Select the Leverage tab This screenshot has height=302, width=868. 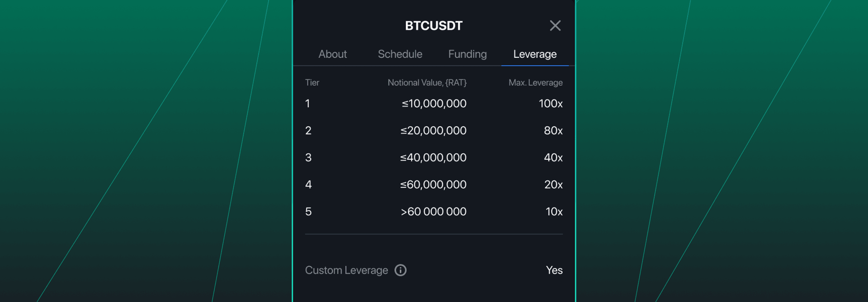(534, 54)
